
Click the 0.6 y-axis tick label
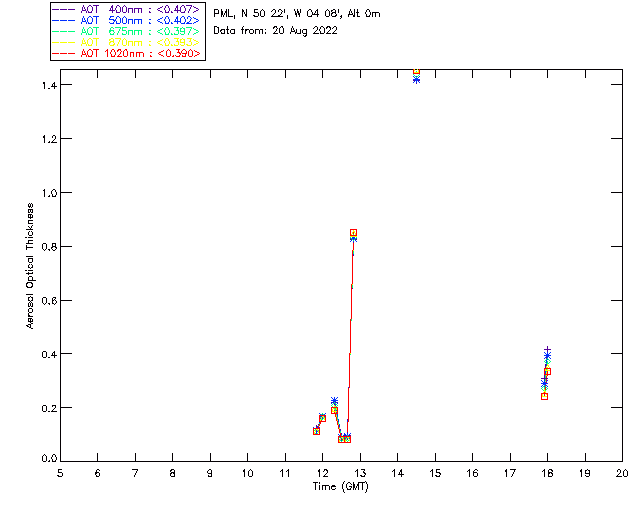tap(49, 301)
